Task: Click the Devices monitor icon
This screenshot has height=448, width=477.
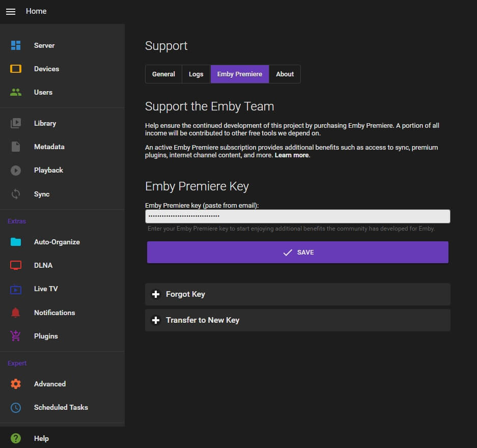Action: 15,69
